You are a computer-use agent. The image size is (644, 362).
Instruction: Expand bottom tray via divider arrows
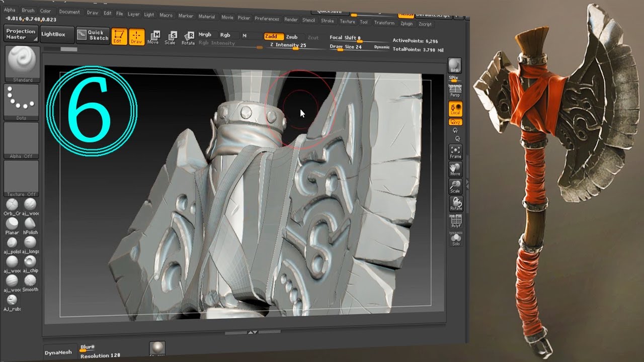point(253,332)
